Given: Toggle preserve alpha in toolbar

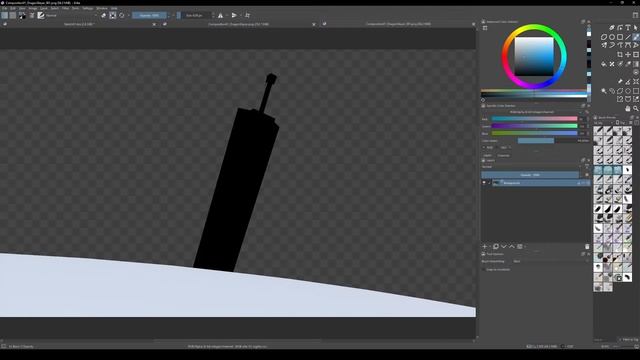Looking at the screenshot, I should pyautogui.click(x=113, y=16).
